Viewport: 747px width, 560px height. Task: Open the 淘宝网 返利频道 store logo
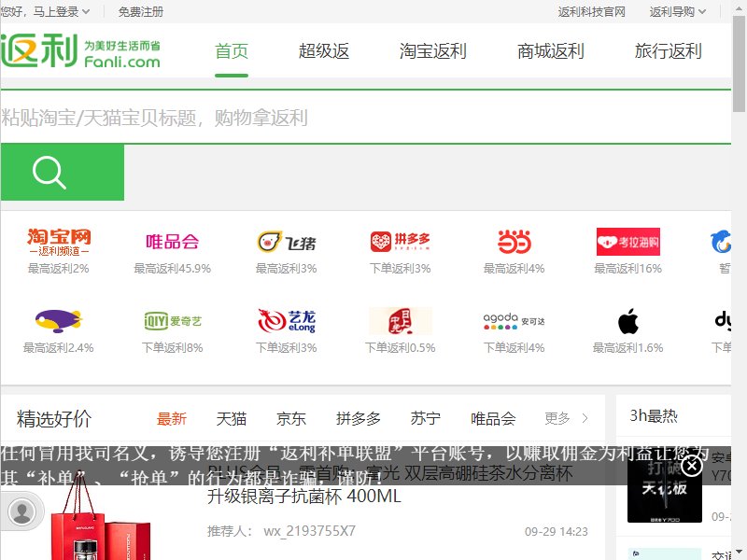pyautogui.click(x=59, y=242)
